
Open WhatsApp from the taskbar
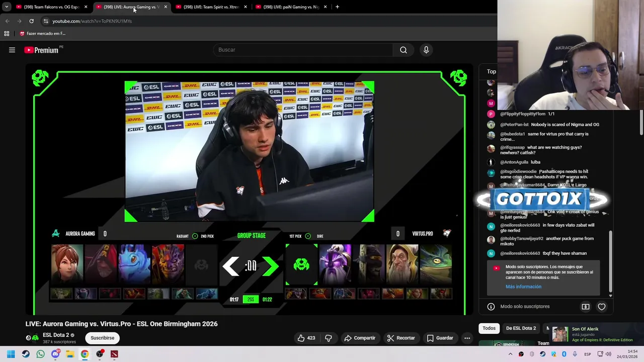(40, 354)
